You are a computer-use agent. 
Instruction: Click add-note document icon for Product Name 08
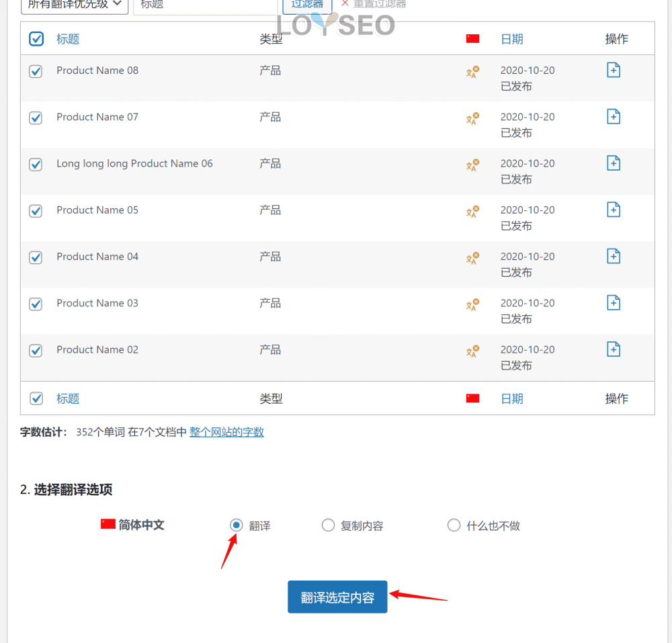(x=614, y=70)
